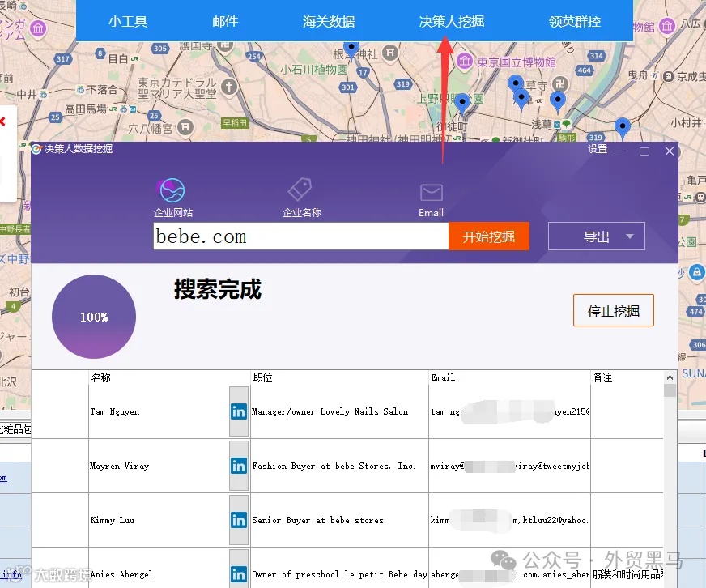Click the 東京国立博物館 museum icon on map

click(x=465, y=61)
